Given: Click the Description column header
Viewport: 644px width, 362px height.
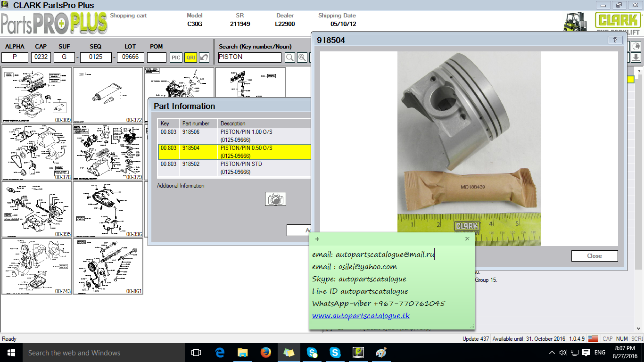Looking at the screenshot, I should (264, 123).
